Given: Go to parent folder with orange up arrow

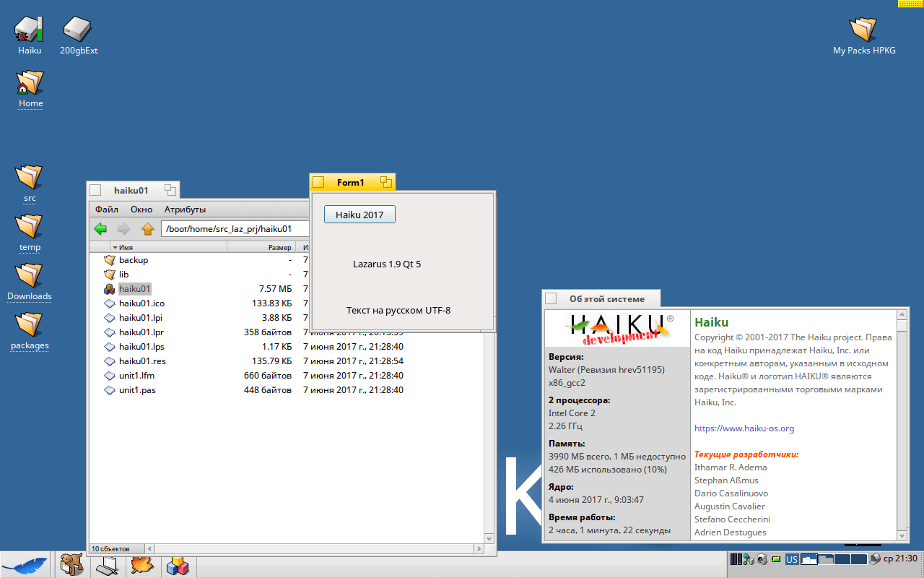Looking at the screenshot, I should pyautogui.click(x=148, y=229).
